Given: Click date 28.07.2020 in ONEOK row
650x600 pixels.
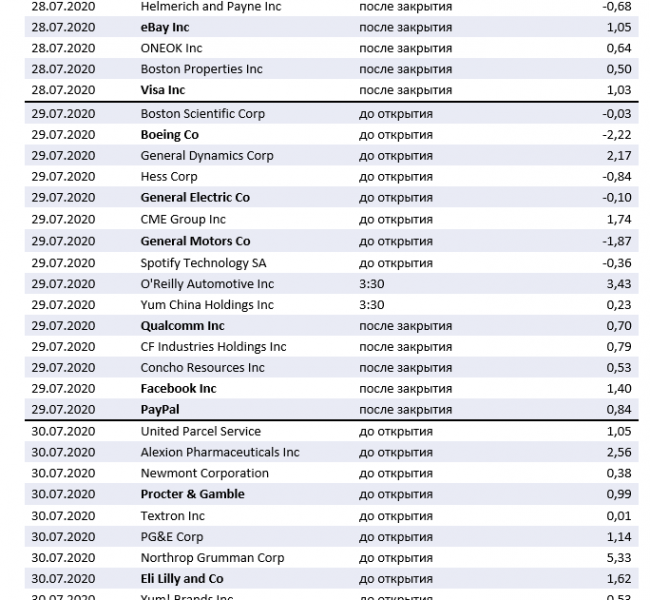Looking at the screenshot, I should pos(63,48).
